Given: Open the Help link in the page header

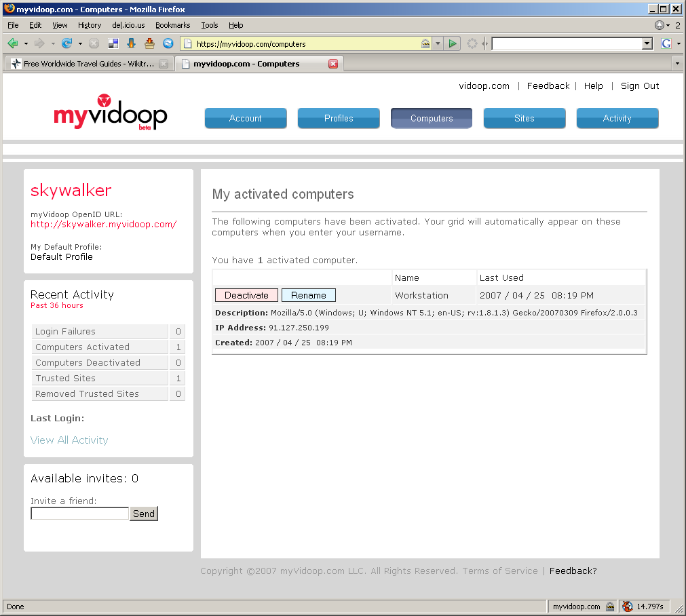Looking at the screenshot, I should point(593,85).
